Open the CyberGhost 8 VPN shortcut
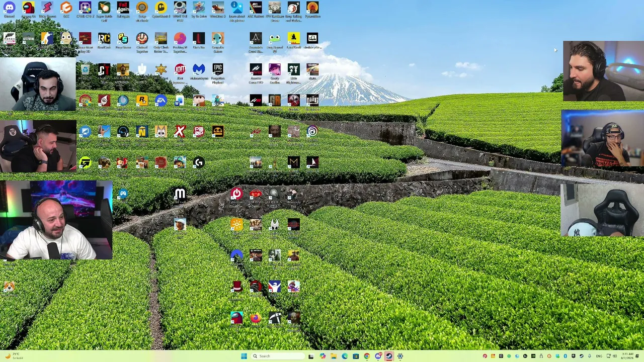The height and width of the screenshot is (362, 644). click(x=161, y=10)
